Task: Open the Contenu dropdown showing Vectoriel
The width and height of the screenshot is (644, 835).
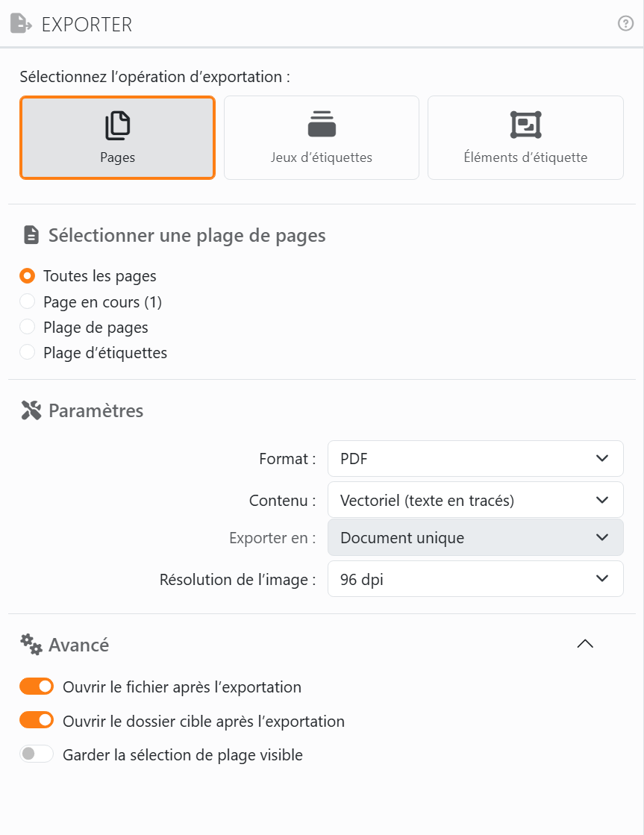Action: tap(475, 500)
